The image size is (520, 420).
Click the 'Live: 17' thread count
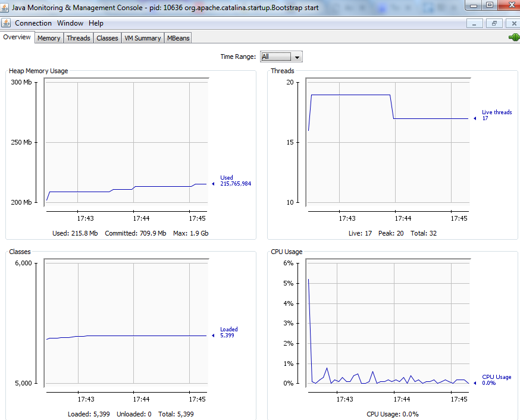pyautogui.click(x=360, y=233)
